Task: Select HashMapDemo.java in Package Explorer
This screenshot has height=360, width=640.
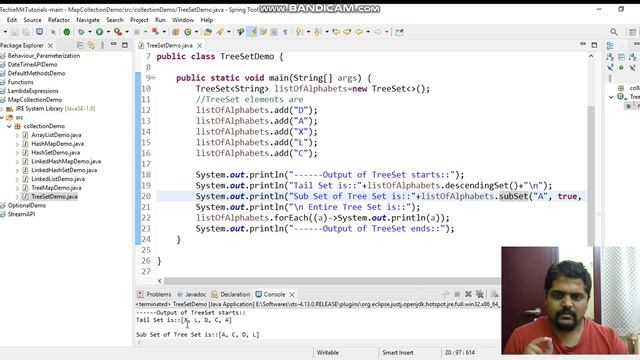Action: pos(57,144)
